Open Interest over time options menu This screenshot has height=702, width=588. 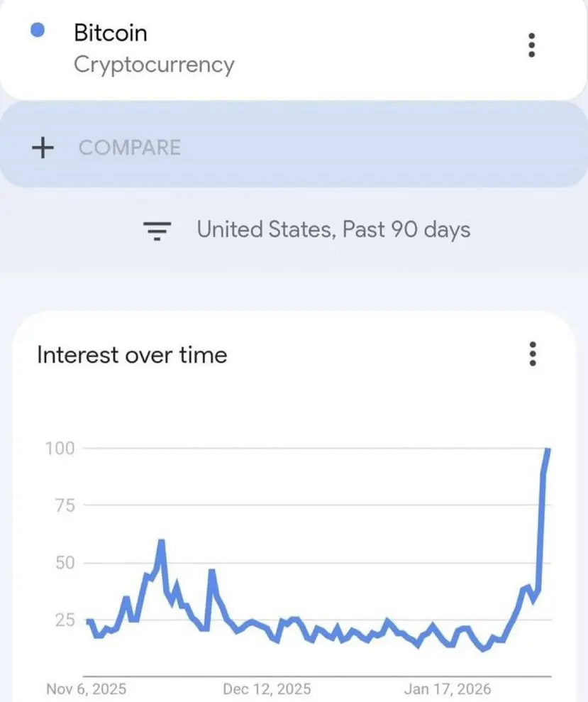pyautogui.click(x=533, y=353)
